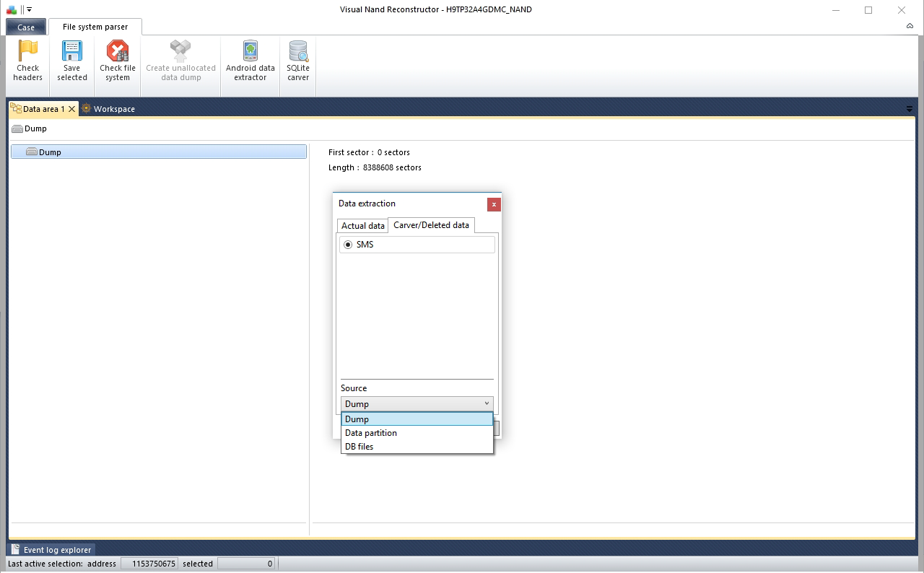Switch to the Case ribbon tab

click(x=26, y=27)
